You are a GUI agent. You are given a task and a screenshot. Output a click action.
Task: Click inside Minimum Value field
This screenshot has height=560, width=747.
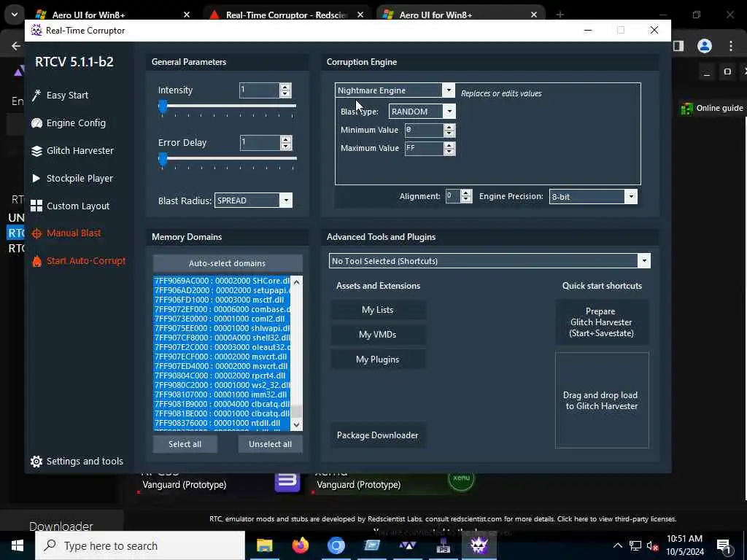click(x=425, y=130)
